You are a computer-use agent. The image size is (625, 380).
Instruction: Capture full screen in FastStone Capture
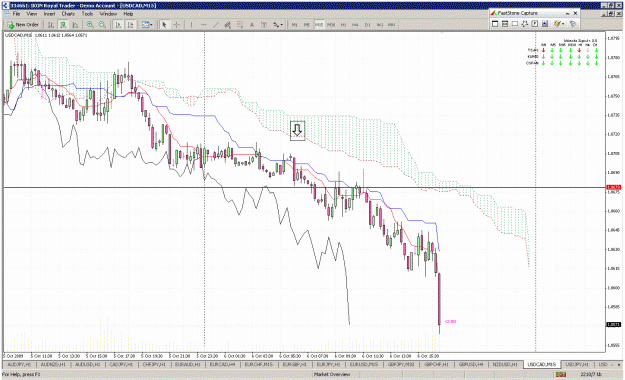[x=535, y=24]
